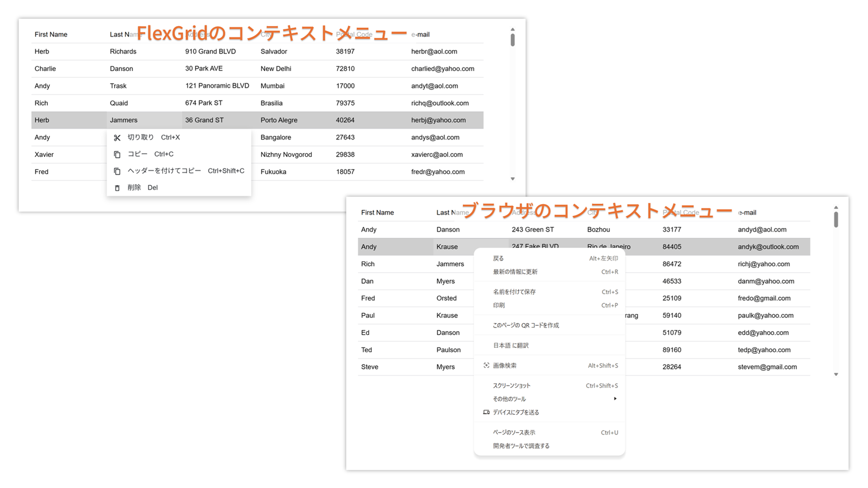The width and height of the screenshot is (868, 488).
Task: Select 最新の情報に更新 in browser menu
Action: click(549, 272)
